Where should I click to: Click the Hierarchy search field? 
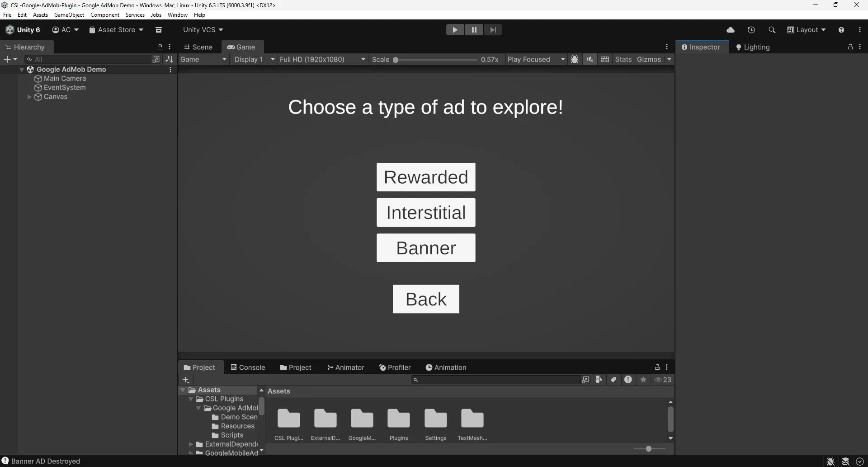coord(88,59)
